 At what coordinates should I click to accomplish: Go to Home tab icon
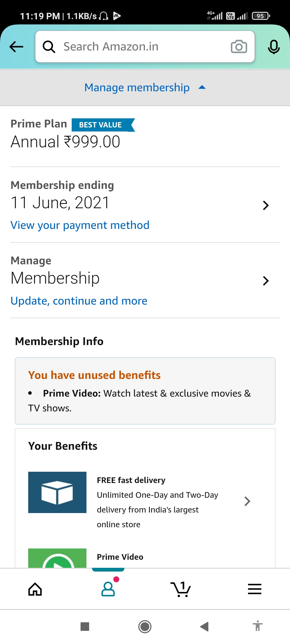[35, 589]
